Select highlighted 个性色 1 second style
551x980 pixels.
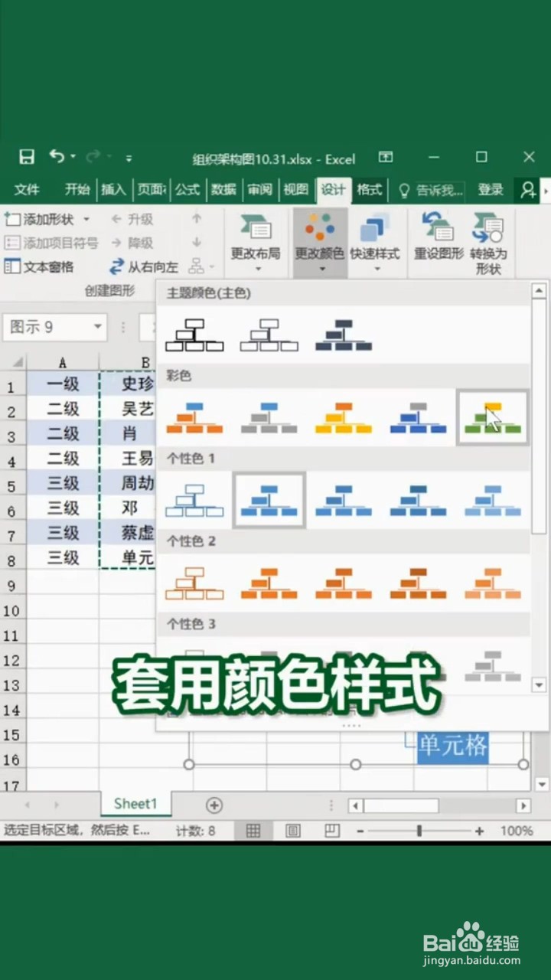click(x=269, y=500)
